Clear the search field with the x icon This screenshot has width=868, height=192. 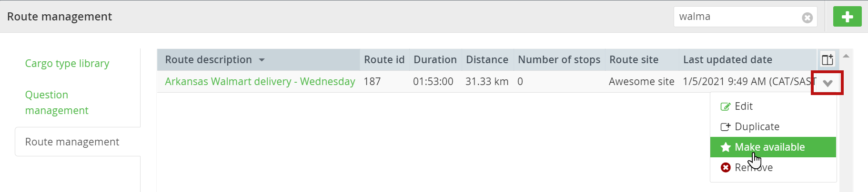807,18
